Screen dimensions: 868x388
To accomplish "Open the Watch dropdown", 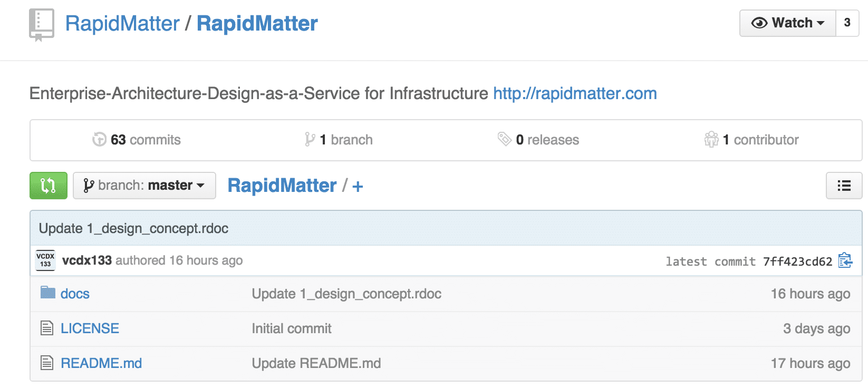I will point(787,23).
